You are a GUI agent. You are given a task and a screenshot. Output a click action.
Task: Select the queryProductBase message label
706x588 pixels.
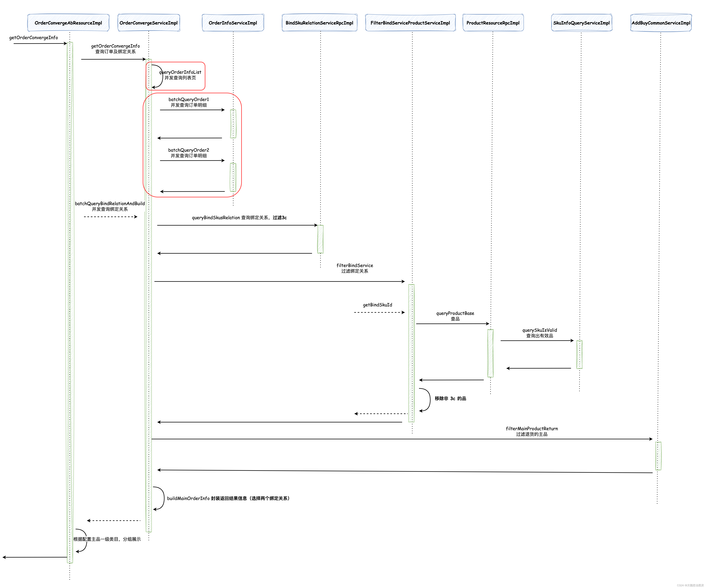[x=455, y=314]
